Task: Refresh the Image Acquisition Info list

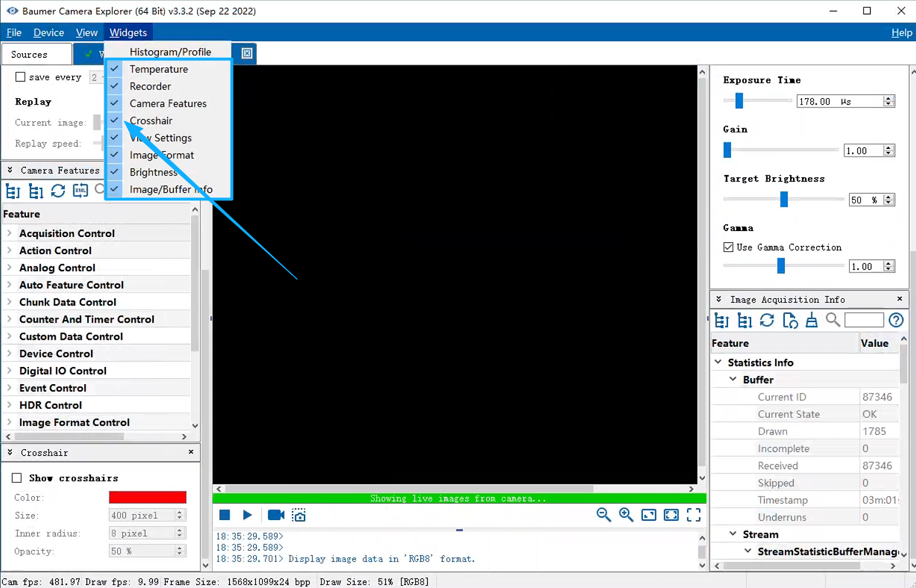Action: point(767,320)
